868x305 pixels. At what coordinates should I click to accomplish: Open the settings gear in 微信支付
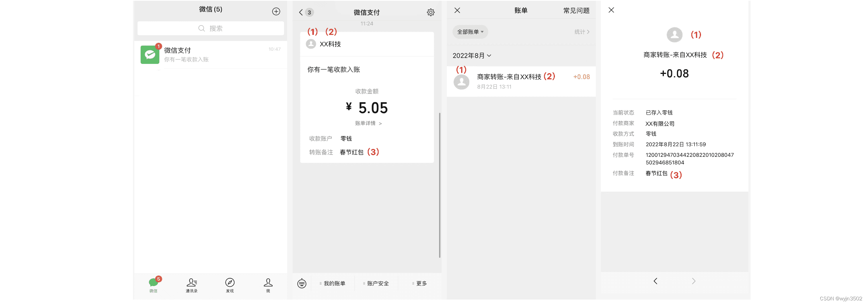[431, 12]
